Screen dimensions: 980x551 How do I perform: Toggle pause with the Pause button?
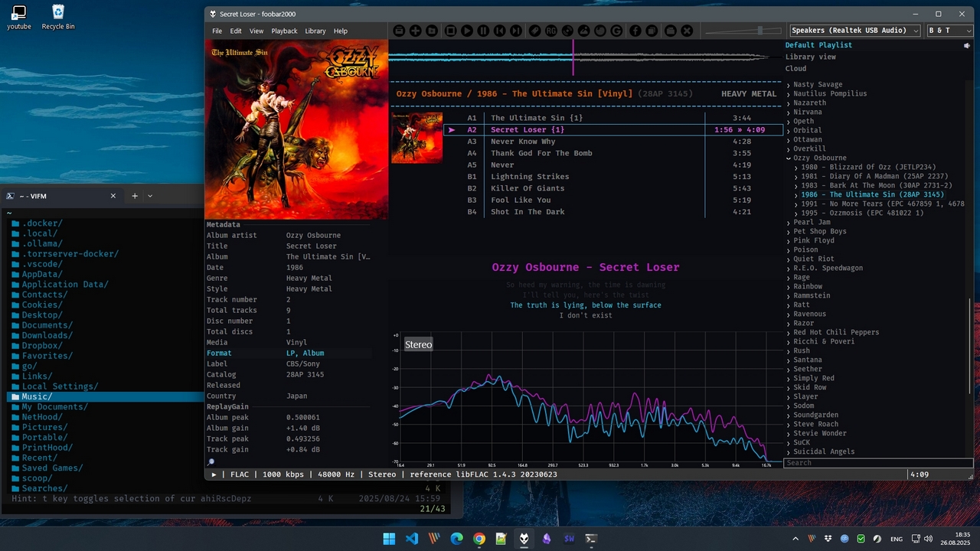(483, 31)
